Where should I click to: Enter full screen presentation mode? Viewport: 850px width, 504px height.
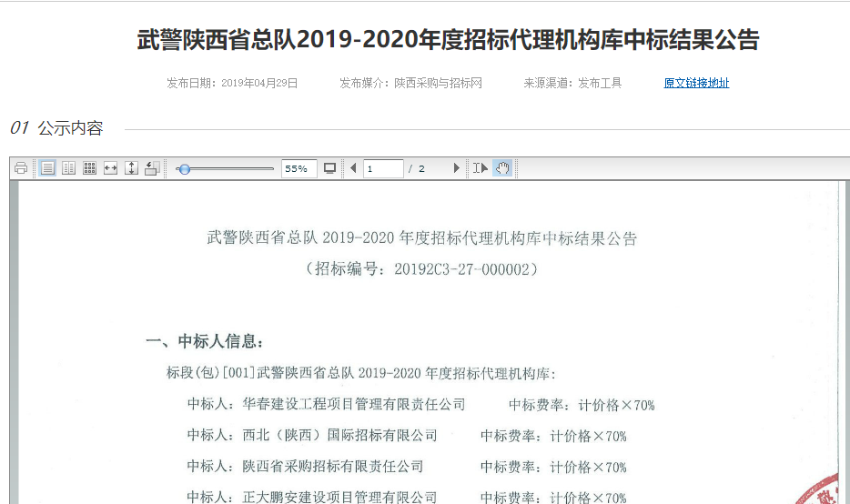click(329, 168)
